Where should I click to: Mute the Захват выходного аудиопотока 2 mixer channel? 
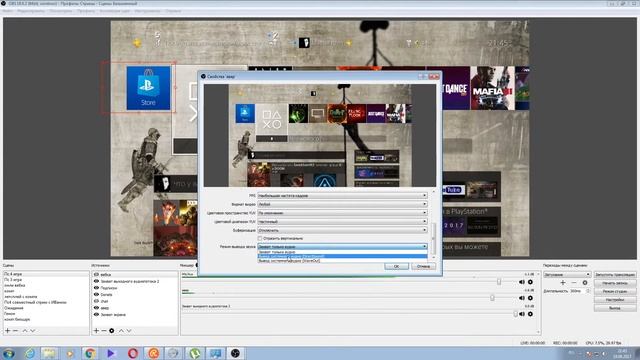[x=522, y=314]
